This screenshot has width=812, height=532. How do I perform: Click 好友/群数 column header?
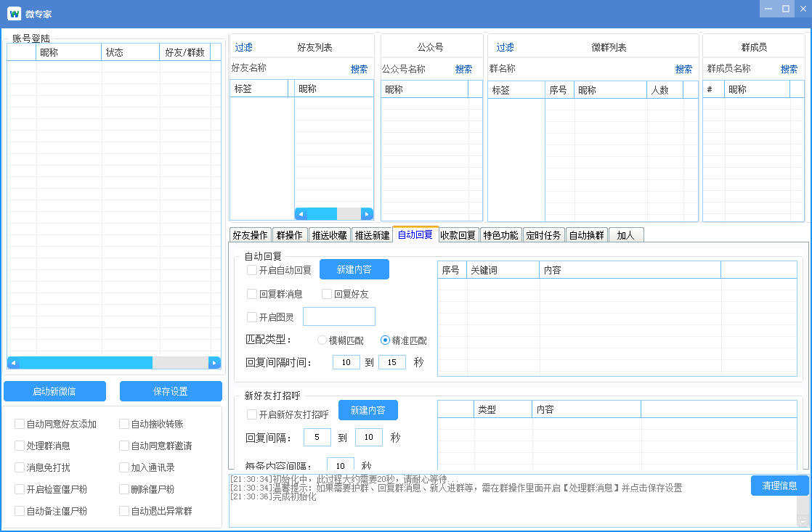tap(185, 52)
